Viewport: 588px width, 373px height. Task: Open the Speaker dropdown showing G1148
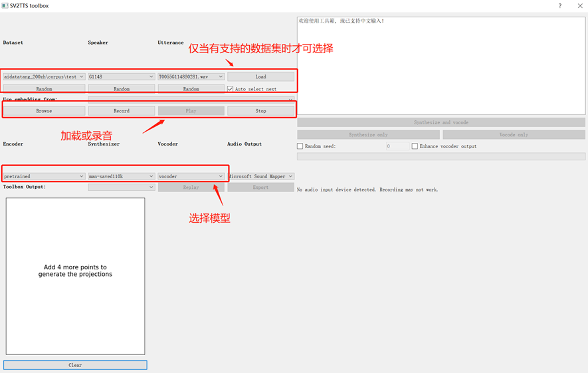click(122, 76)
